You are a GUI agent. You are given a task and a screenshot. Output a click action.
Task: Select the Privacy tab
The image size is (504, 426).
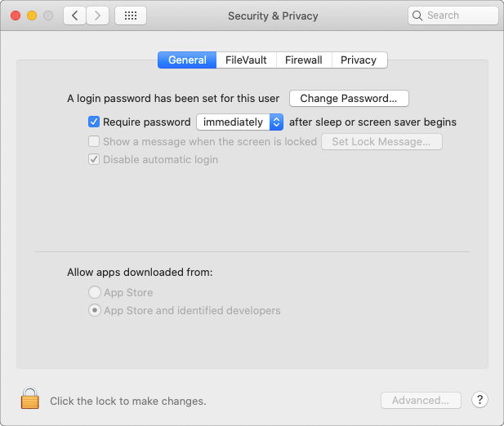pos(359,60)
